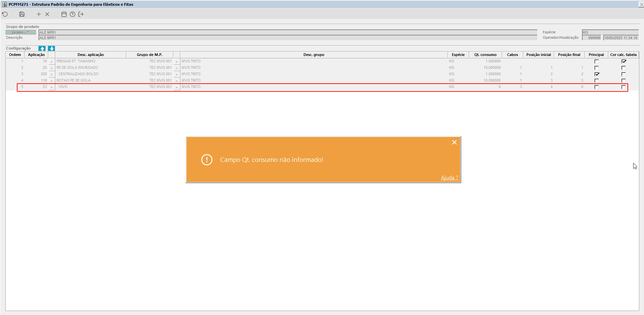Open Aplicação lookup arrow for row 119
Screen dimensions: 644x315
click(52, 81)
